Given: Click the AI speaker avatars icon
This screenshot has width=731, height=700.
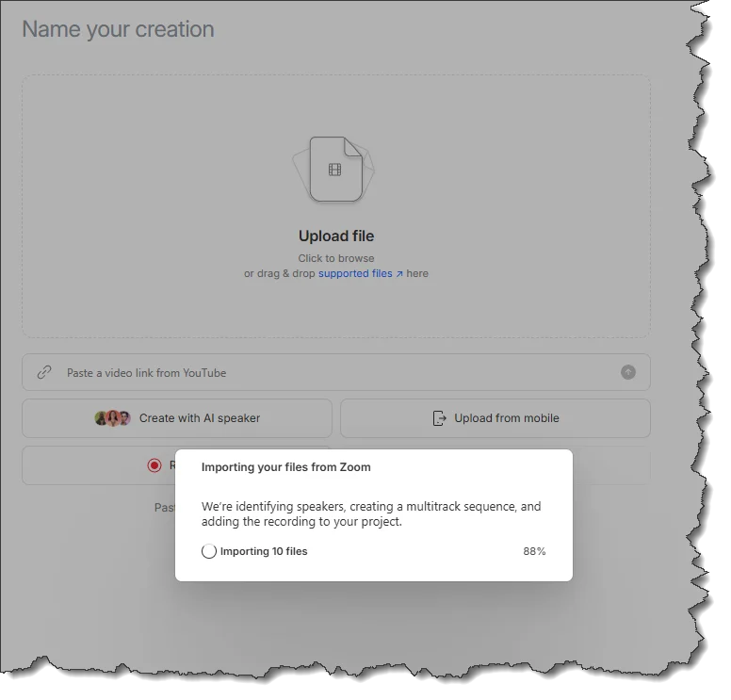Looking at the screenshot, I should (112, 418).
